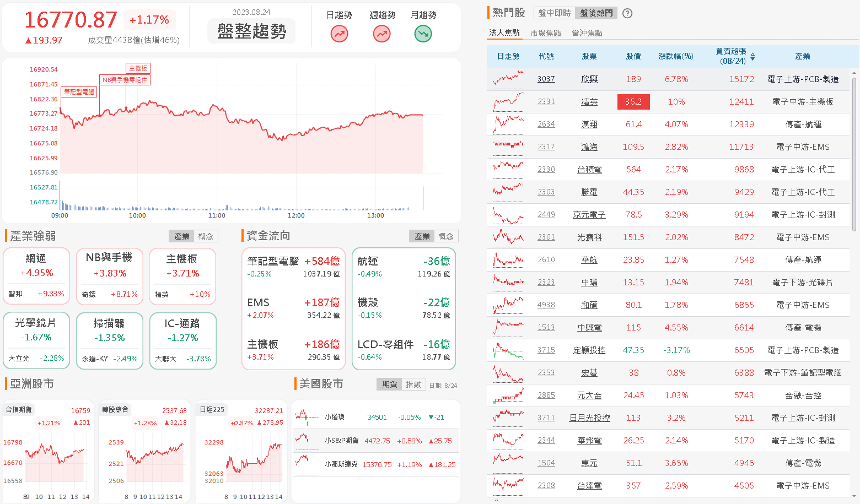Screen dimensions: 860x504
Task: Open stock link 華航
Action: [x=589, y=260]
